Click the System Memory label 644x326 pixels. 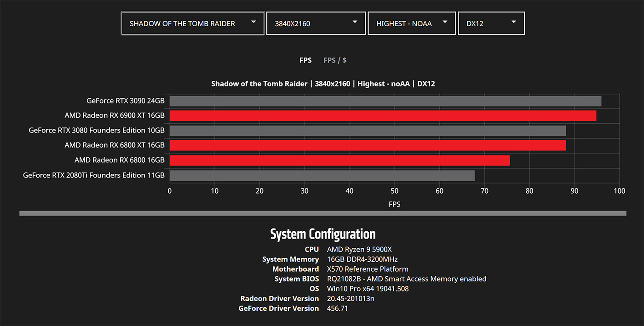pyautogui.click(x=290, y=259)
